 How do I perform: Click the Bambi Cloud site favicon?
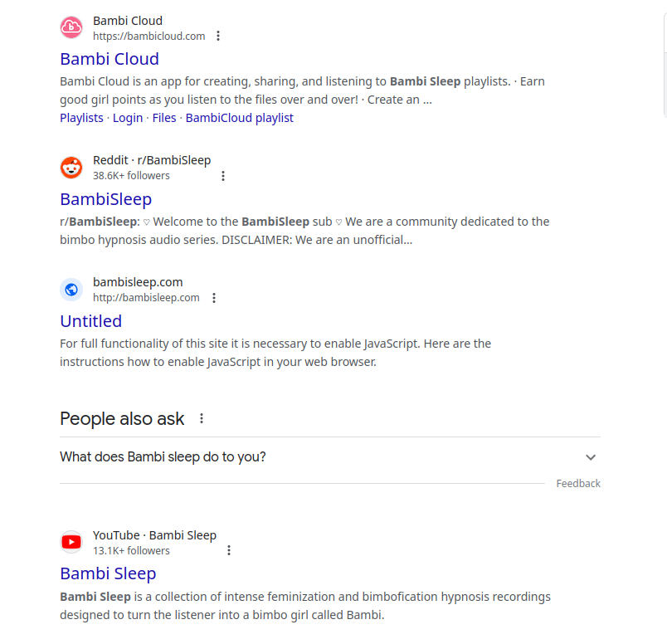pos(71,28)
